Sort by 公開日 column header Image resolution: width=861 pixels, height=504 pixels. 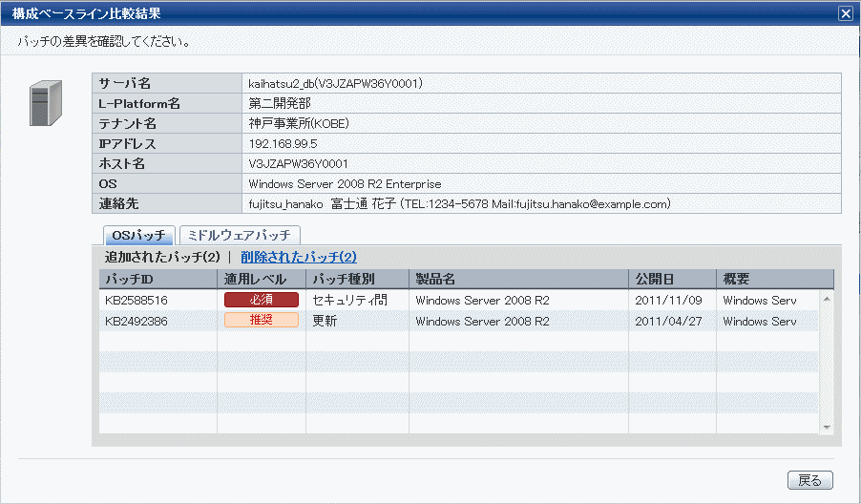pyautogui.click(x=673, y=279)
